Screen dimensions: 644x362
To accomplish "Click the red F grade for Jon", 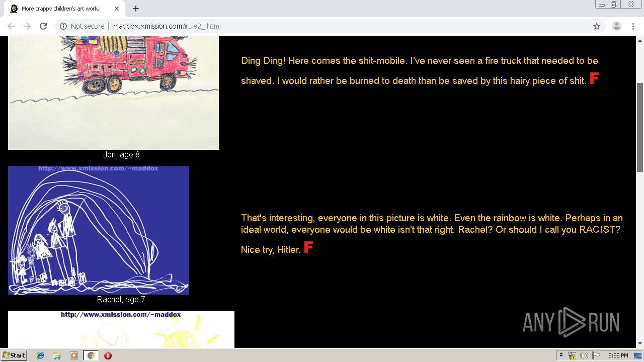I will (594, 78).
